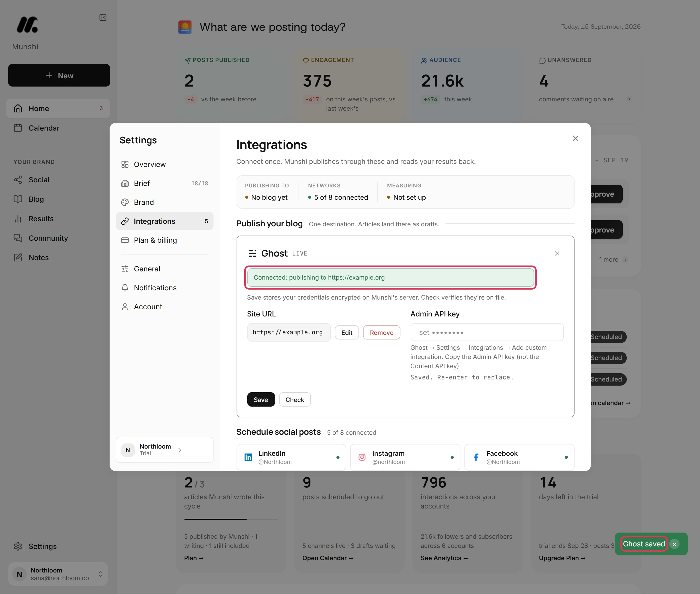700x594 pixels.
Task: Open Notes from the sidebar
Action: point(58,258)
